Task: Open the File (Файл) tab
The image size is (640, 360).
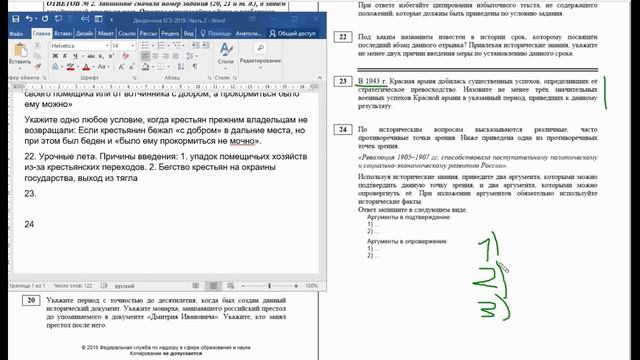Action: click(16, 33)
